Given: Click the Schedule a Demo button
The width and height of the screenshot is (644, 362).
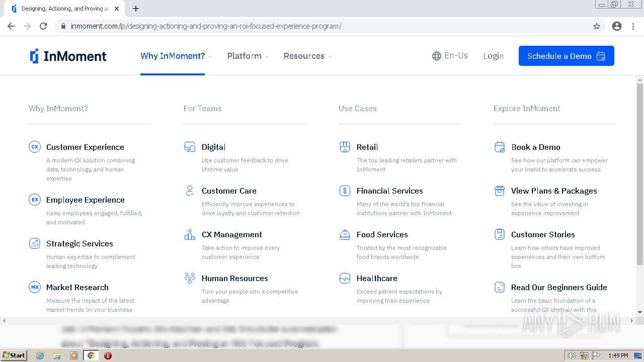Looking at the screenshot, I should [567, 56].
